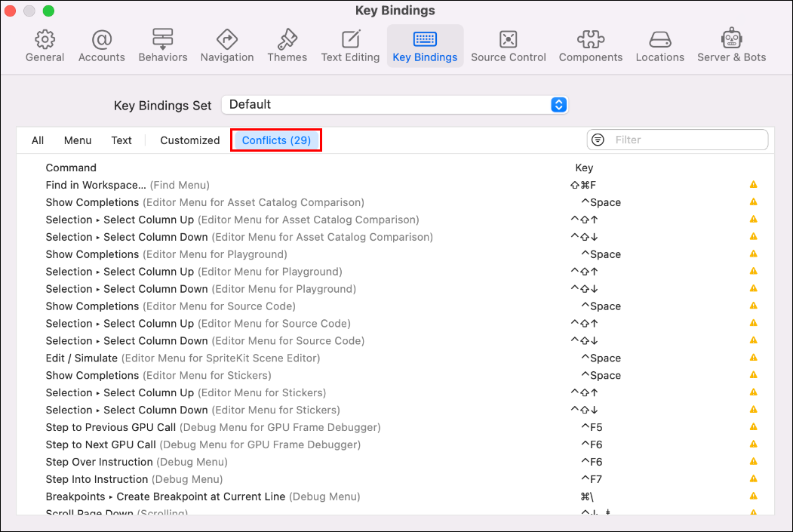Viewport: 793px width, 532px height.
Task: Click the Command column header
Action: (71, 168)
